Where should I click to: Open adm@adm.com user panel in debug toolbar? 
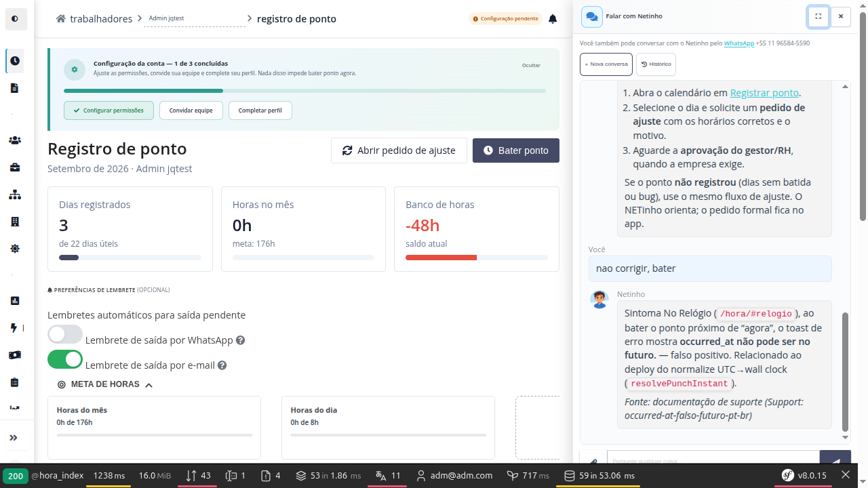(x=454, y=476)
